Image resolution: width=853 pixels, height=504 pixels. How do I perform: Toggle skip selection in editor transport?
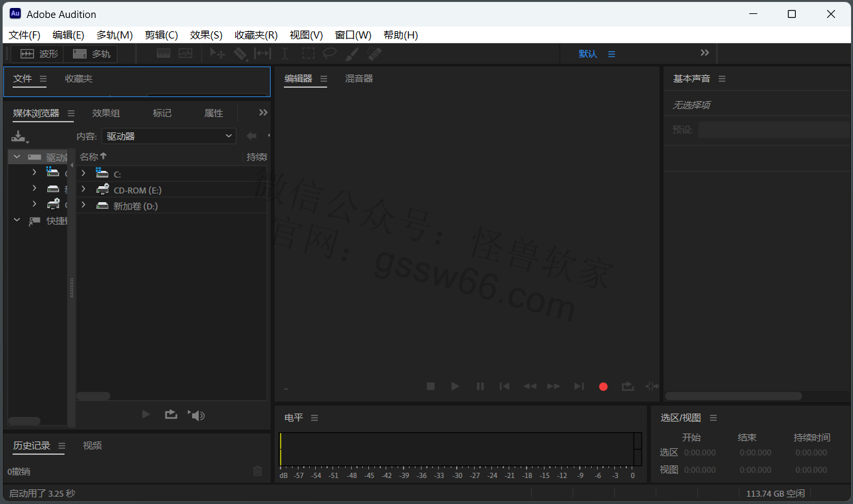point(652,386)
